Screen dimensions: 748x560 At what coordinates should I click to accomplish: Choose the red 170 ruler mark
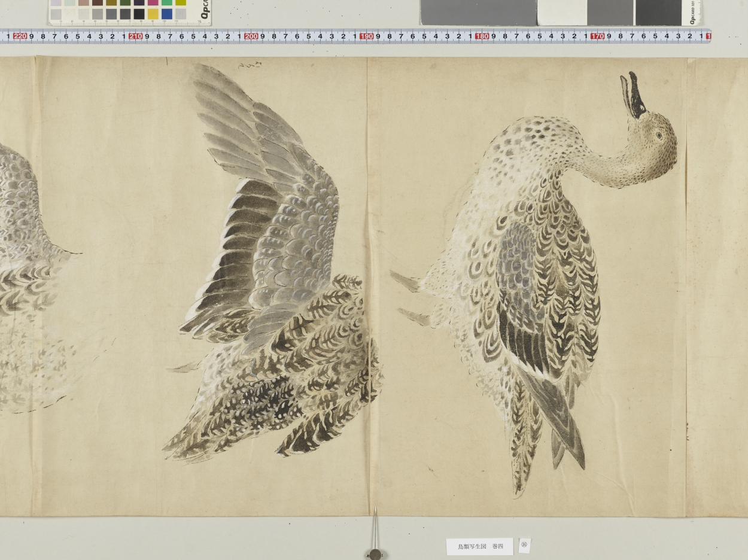[x=597, y=36]
